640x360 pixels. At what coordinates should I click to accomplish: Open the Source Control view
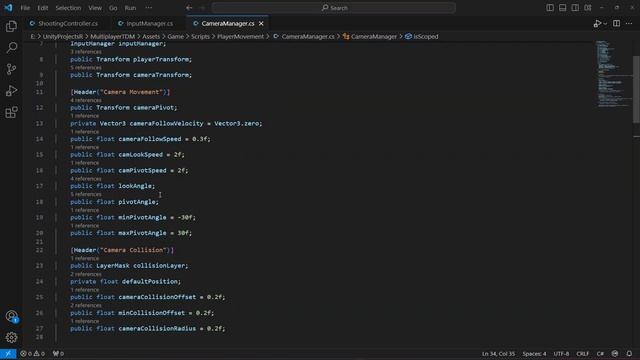click(11, 69)
